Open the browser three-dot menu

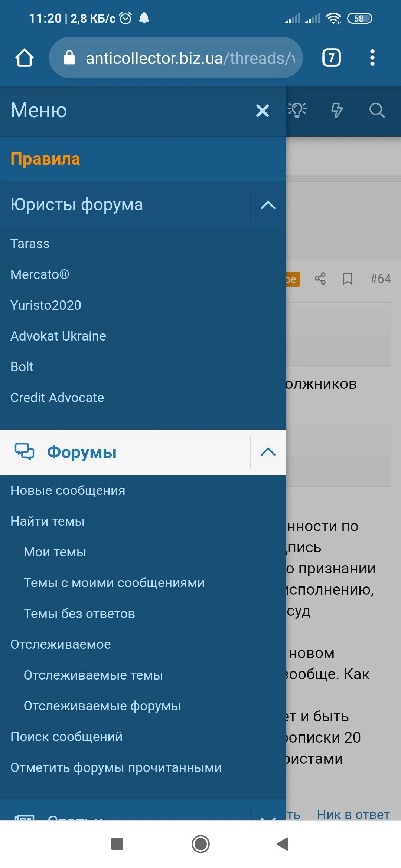pos(372,58)
